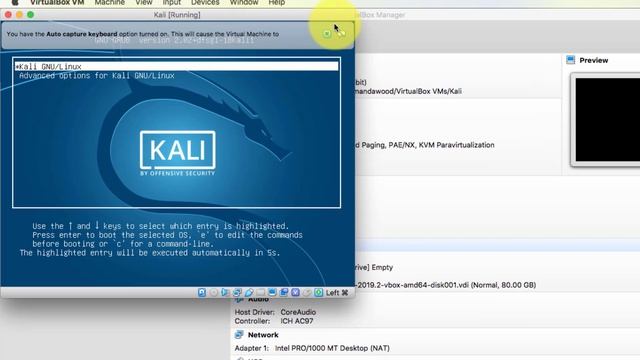The width and height of the screenshot is (640, 360).
Task: Click the 'Left ⌘' host key label
Action: (337, 293)
